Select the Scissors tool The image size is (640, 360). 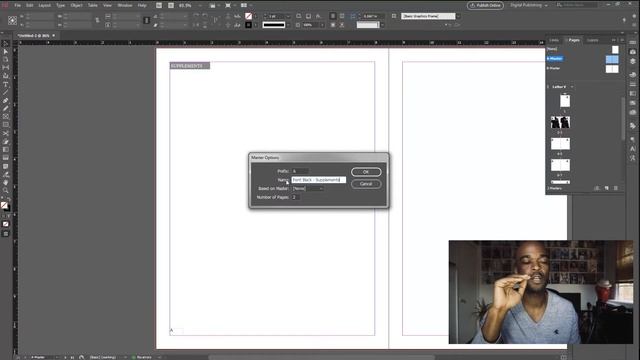(x=5, y=133)
